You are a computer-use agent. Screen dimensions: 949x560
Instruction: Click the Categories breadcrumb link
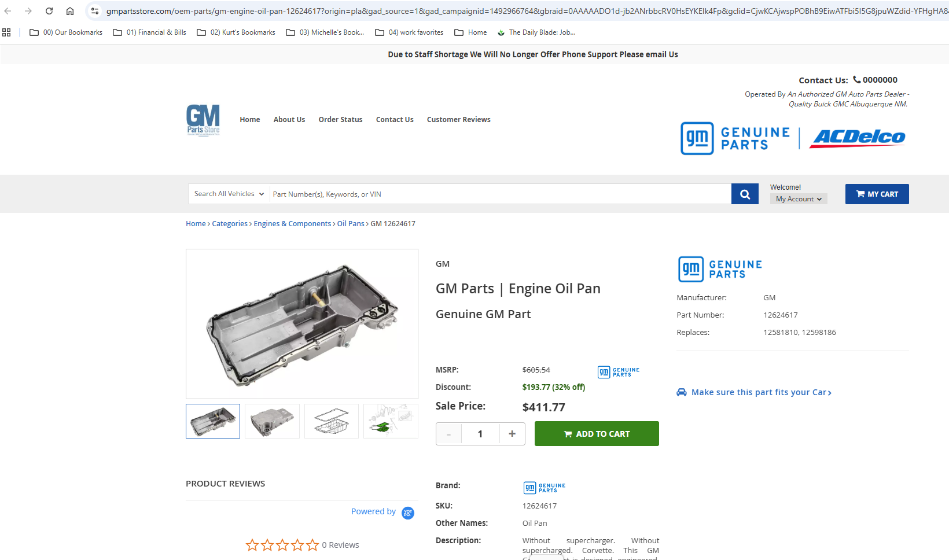coord(230,224)
